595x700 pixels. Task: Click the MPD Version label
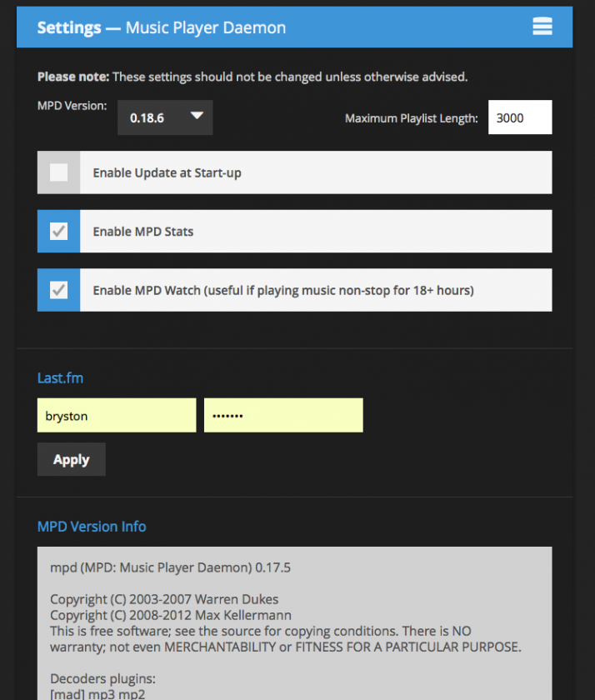(x=72, y=106)
